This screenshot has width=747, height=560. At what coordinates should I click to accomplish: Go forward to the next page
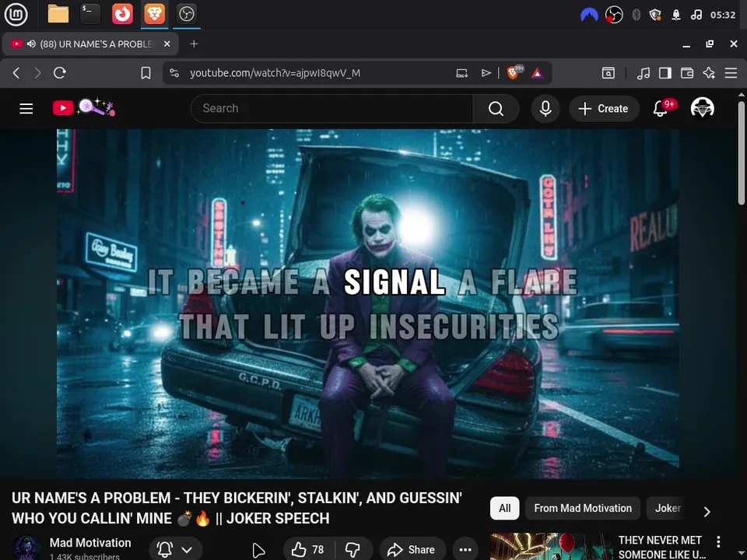point(37,73)
